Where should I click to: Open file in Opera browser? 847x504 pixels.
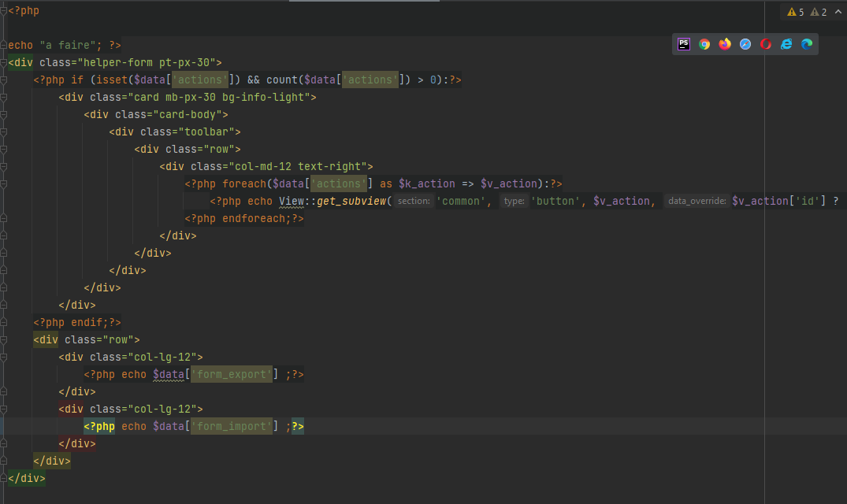766,44
